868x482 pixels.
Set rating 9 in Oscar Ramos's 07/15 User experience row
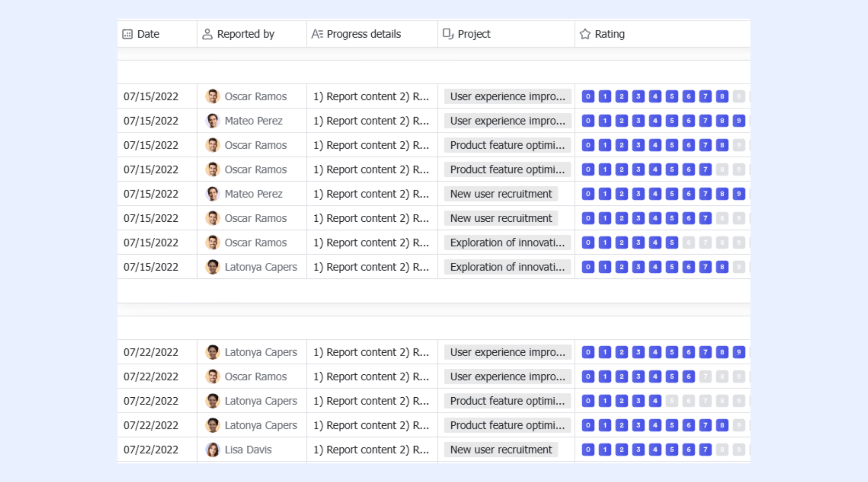[x=739, y=96]
